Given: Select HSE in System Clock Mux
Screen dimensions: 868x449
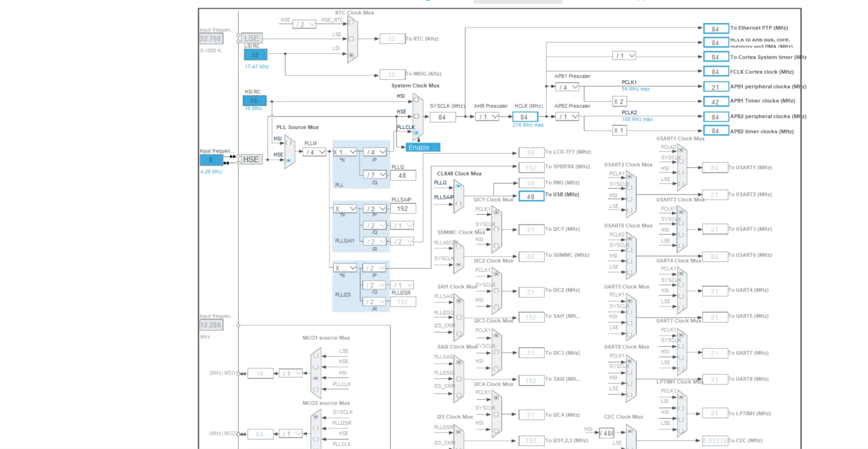Looking at the screenshot, I should 416,117.
